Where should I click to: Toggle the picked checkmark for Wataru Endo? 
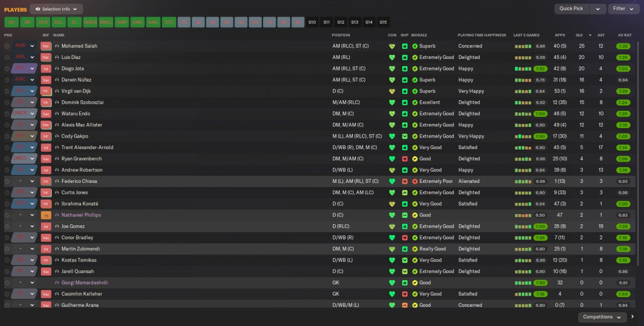pos(7,114)
